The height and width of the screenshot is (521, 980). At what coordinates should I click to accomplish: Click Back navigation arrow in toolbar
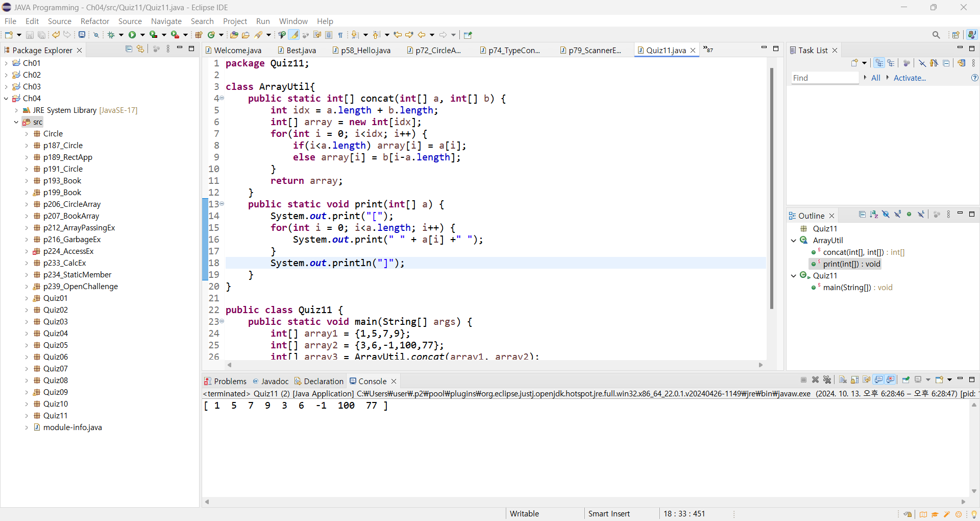(422, 35)
